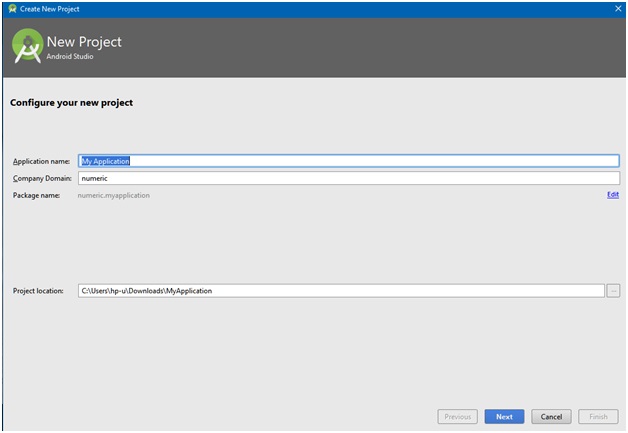The image size is (628, 433).
Task: Click the 'Configure your new project' heading
Action: click(71, 102)
